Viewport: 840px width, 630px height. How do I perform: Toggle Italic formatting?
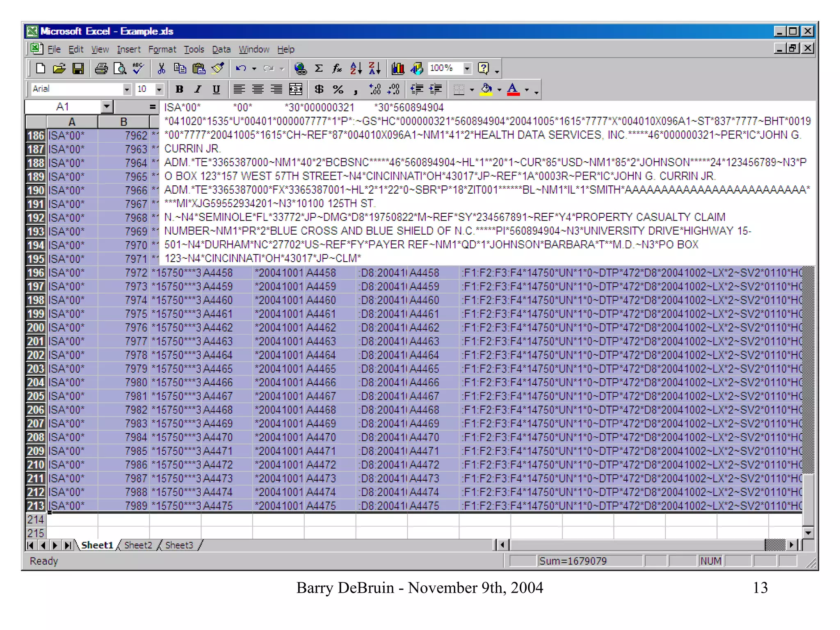coord(198,89)
